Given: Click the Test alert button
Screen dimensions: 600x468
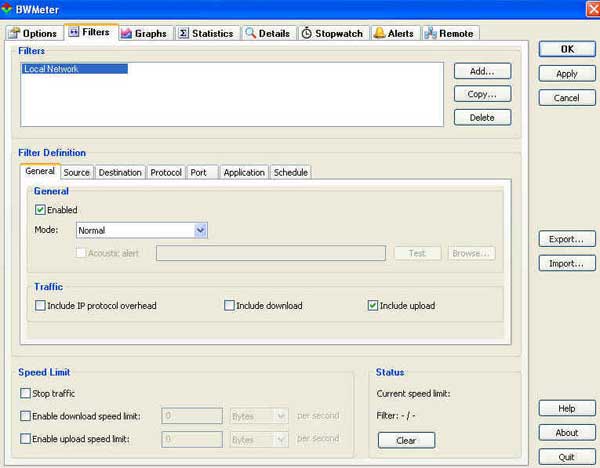Looking at the screenshot, I should point(417,253).
